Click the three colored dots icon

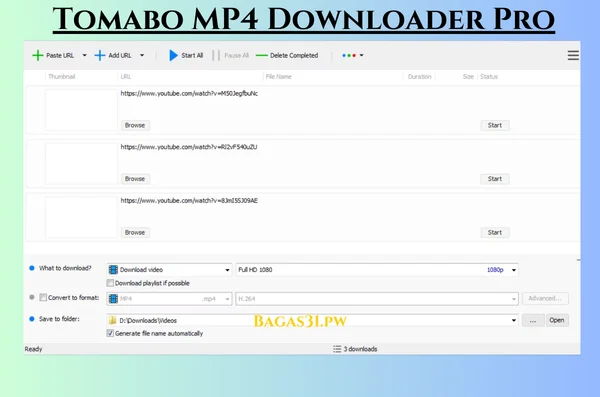tap(349, 56)
